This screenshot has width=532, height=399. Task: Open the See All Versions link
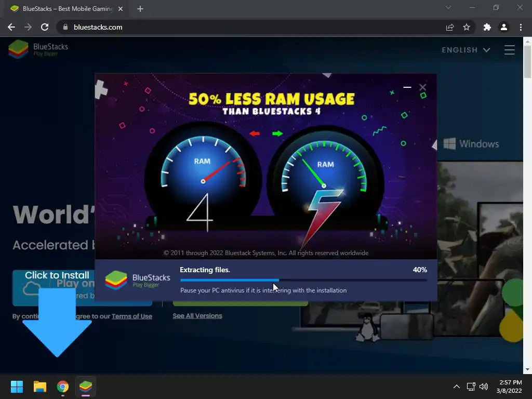tap(197, 316)
